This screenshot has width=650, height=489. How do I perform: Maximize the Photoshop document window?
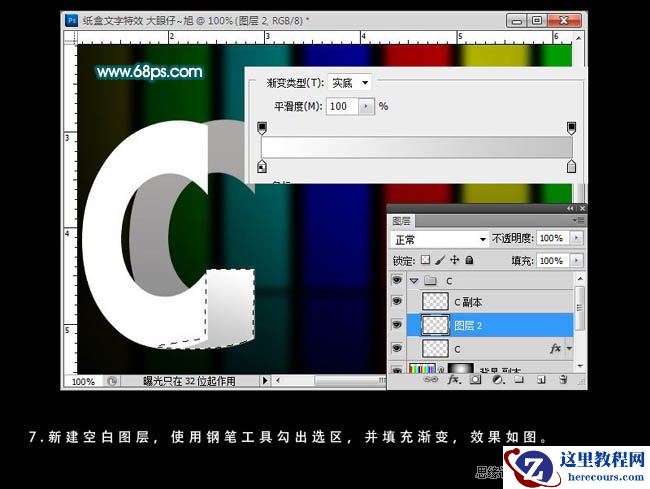click(537, 21)
